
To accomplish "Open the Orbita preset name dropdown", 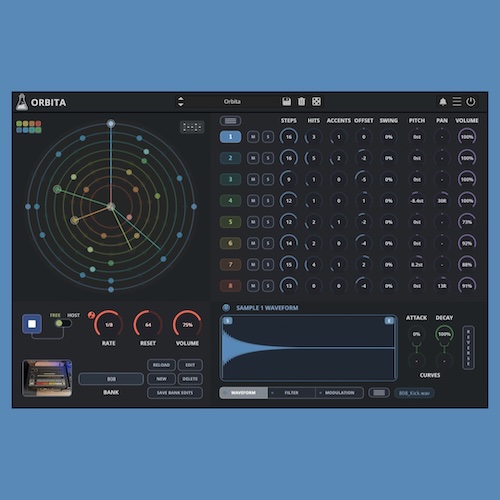I will [232, 102].
